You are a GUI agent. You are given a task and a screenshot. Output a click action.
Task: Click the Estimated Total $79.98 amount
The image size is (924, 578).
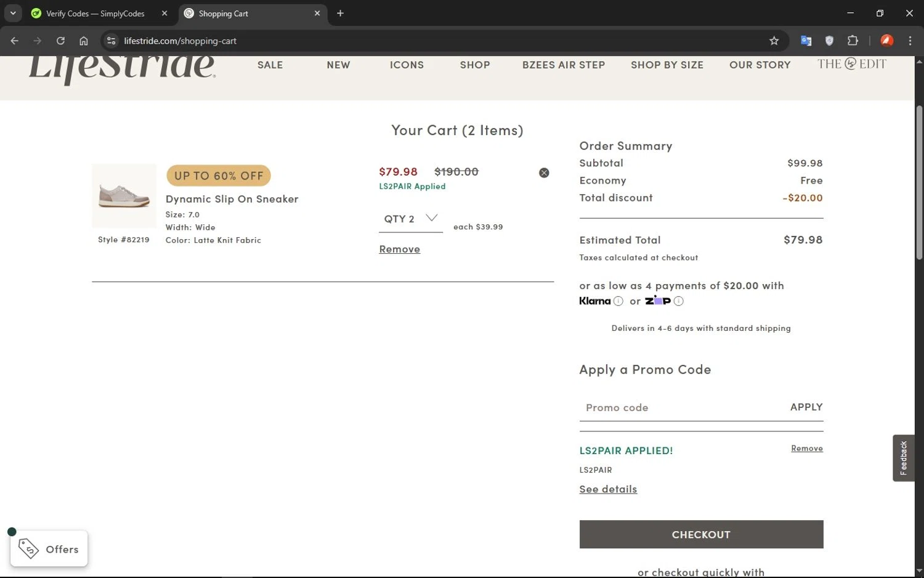click(803, 240)
